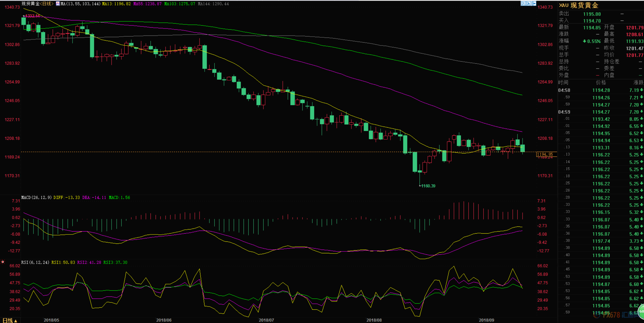644x323 pixels.
Task: Click the tick price 1193.31
Action: click(601, 148)
